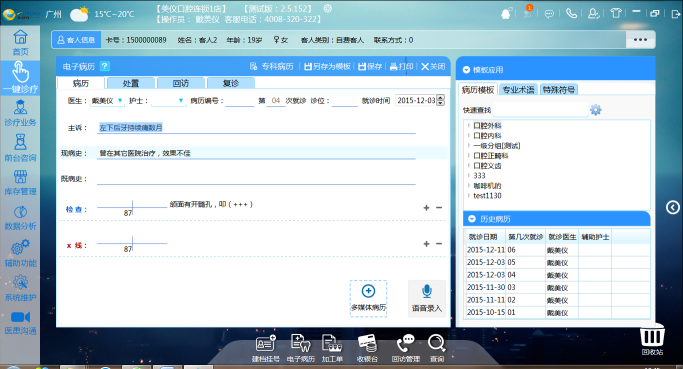Click the 快速查找 search field
Image resolution: width=683 pixels, height=369 pixels.
coord(540,110)
